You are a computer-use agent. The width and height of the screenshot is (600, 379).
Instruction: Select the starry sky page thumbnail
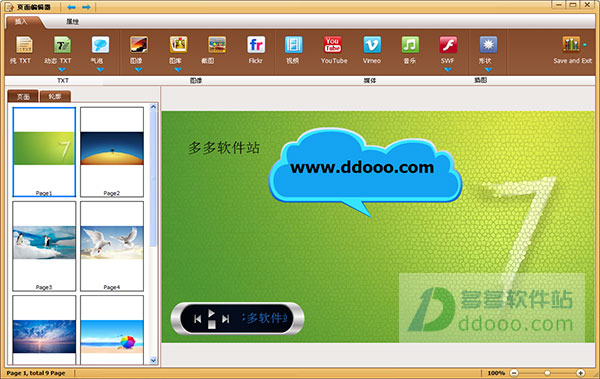44,330
